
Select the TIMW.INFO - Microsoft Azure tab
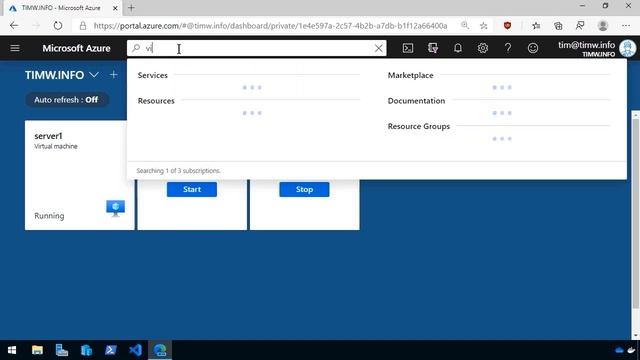click(61, 8)
